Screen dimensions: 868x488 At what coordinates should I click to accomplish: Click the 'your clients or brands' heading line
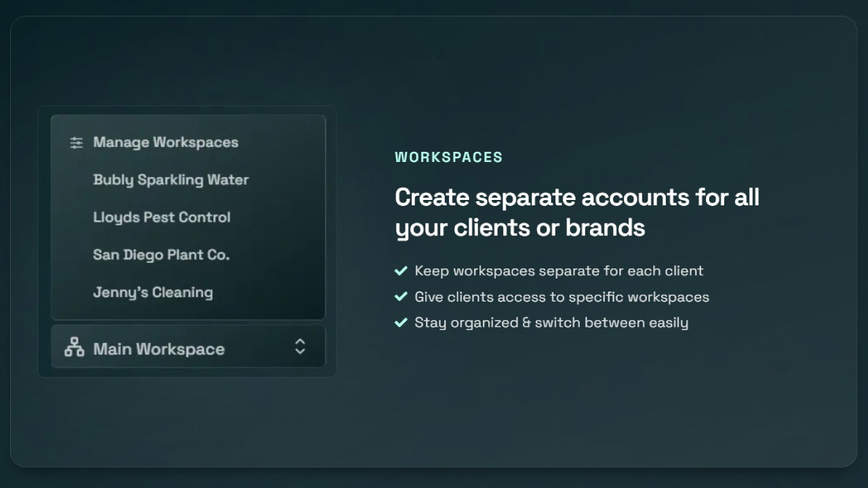[x=519, y=228]
